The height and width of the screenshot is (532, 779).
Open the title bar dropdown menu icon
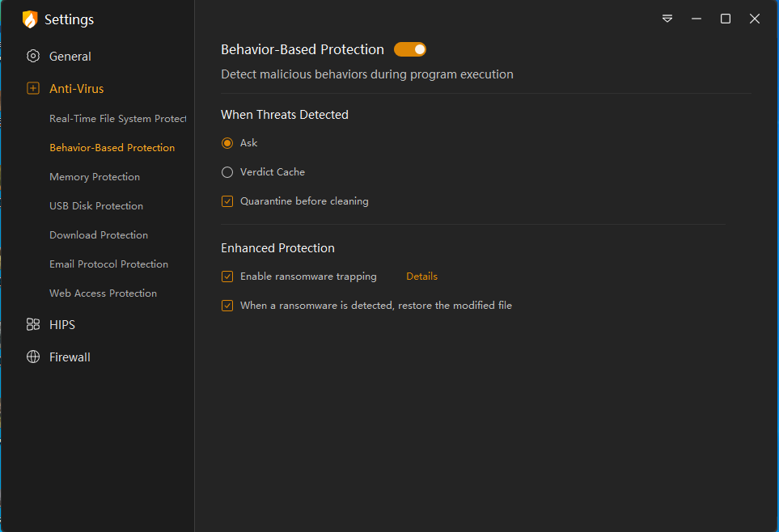point(667,19)
